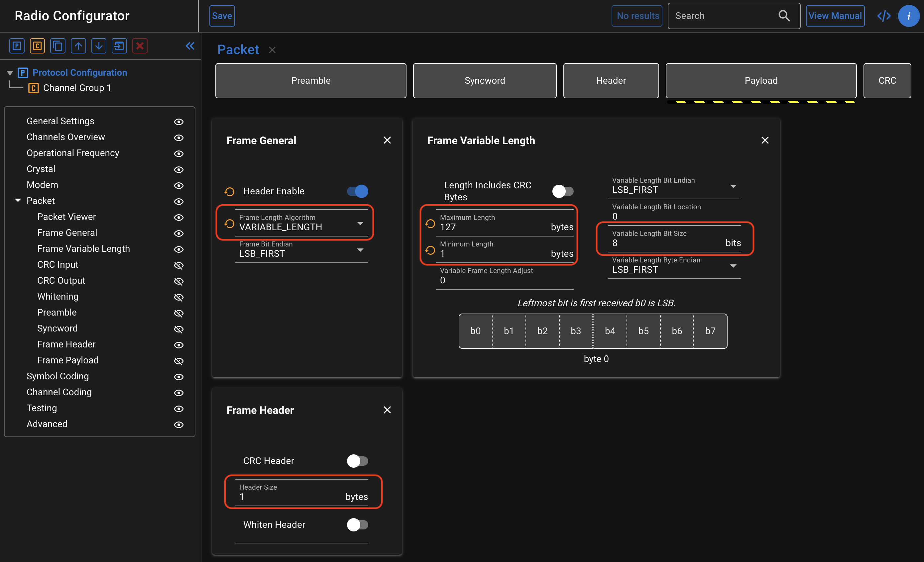Screen dimensions: 924x562
Task: Collapse the Packet tree section
Action: 18,200
